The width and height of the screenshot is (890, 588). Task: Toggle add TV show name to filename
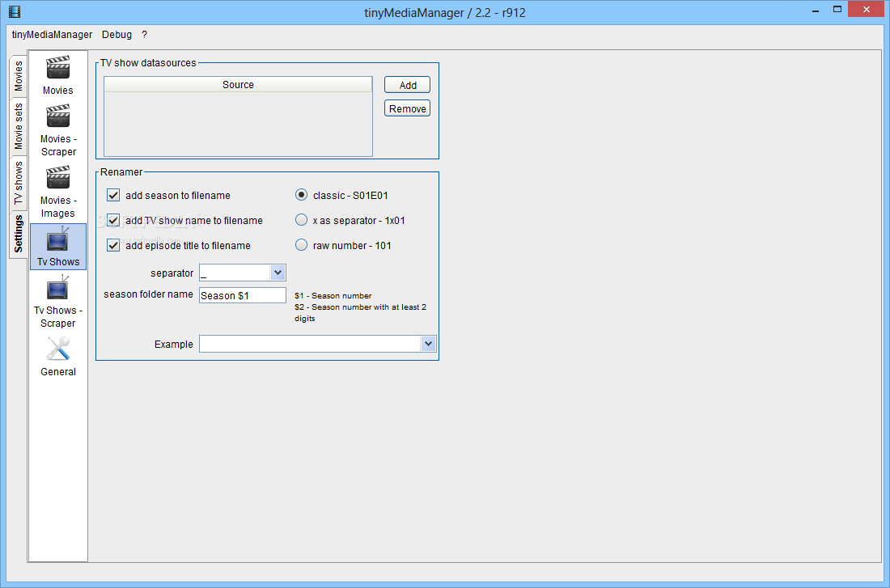113,220
